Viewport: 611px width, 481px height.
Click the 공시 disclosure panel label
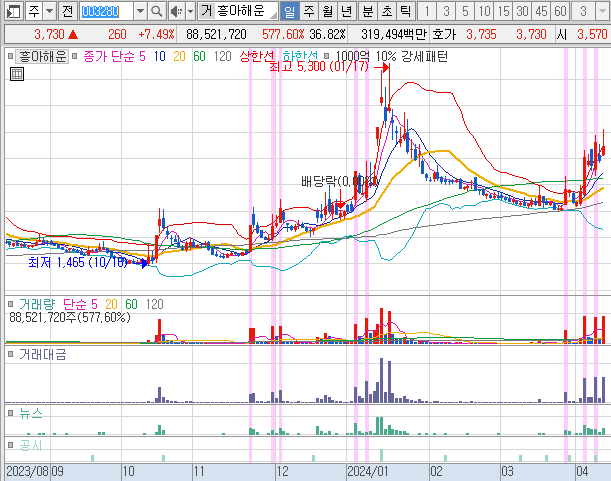[31, 445]
